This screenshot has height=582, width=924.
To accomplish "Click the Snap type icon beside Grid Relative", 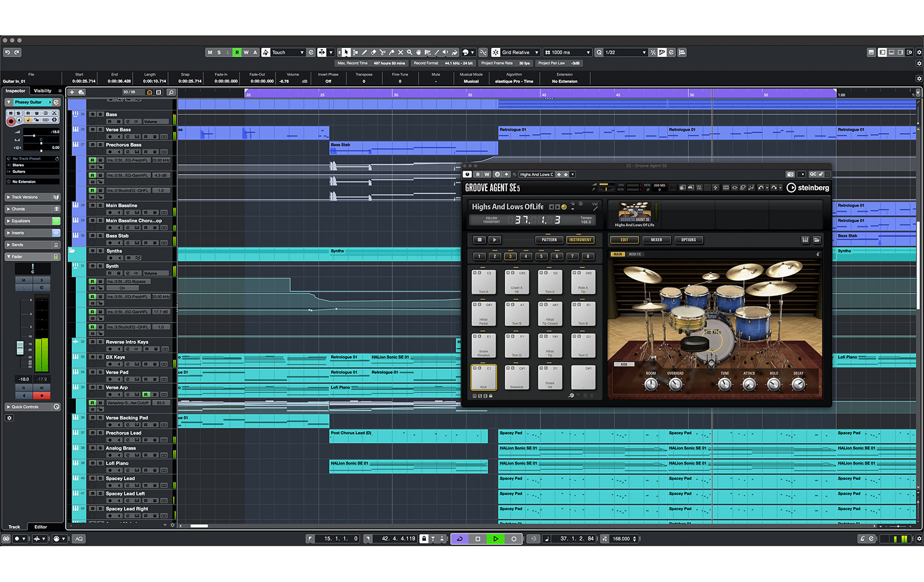I will tap(495, 52).
